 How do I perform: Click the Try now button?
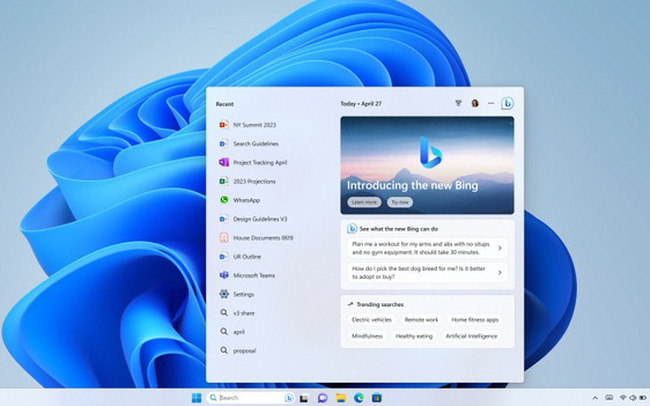click(399, 202)
